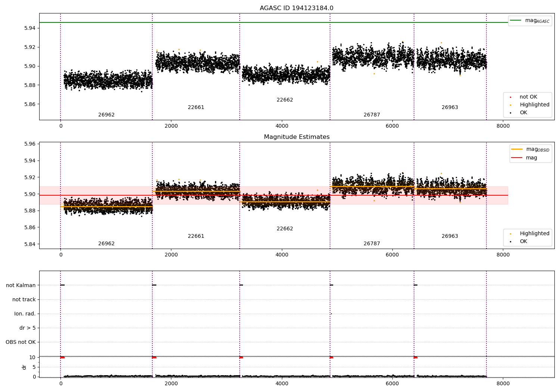This screenshot has height=392, width=560.
Task: Click obsid label 22662 in Magnitude Estimates plot
Action: (x=285, y=229)
